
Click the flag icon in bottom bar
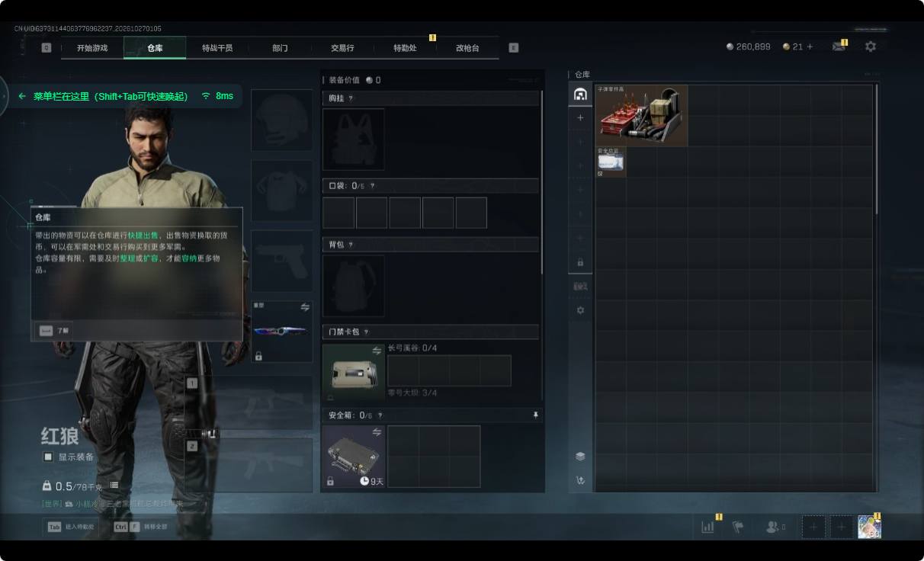pos(738,527)
